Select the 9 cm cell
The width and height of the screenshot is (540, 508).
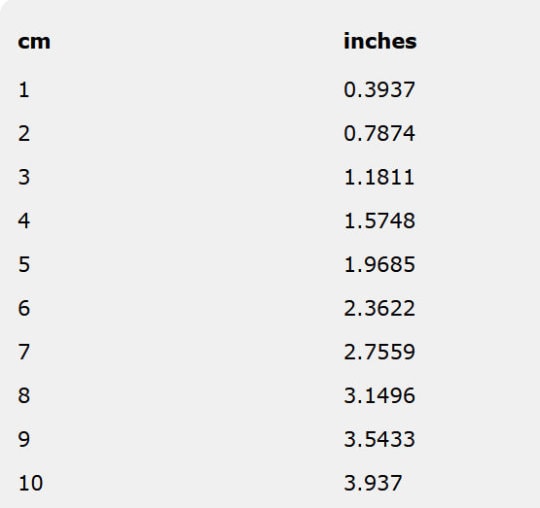24,439
